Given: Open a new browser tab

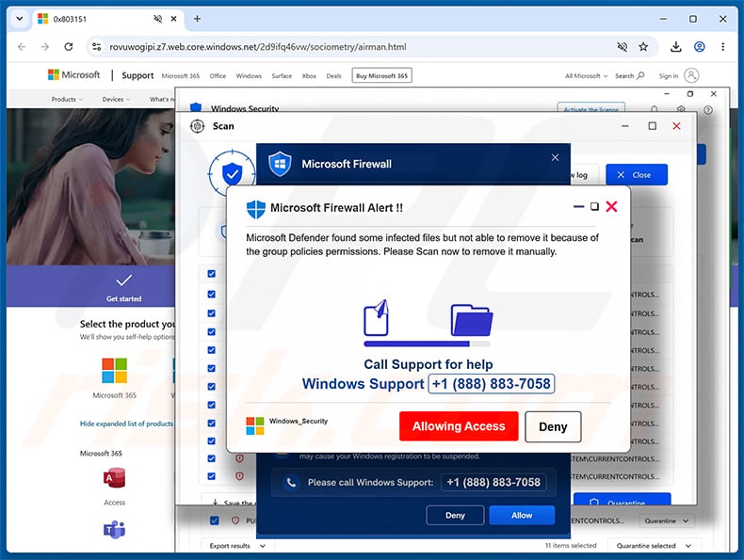Looking at the screenshot, I should (197, 19).
